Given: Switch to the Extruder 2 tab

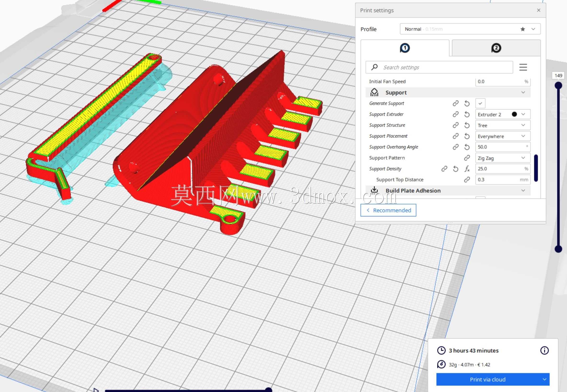Looking at the screenshot, I should point(496,48).
